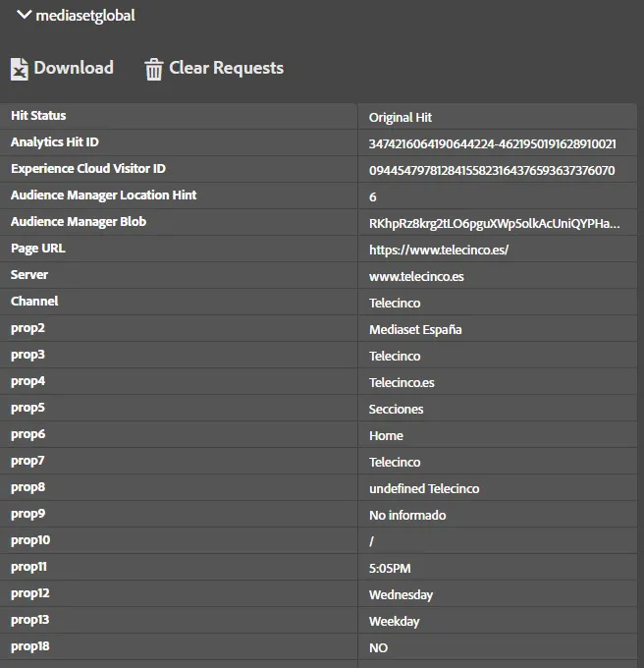Select the prop4 label
This screenshot has width=644, height=668.
click(27, 381)
